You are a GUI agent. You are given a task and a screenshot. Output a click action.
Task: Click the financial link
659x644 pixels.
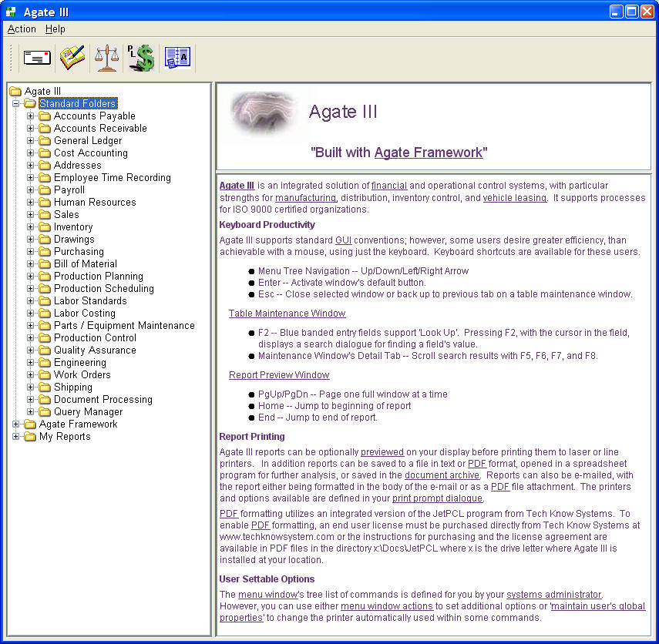(x=389, y=186)
